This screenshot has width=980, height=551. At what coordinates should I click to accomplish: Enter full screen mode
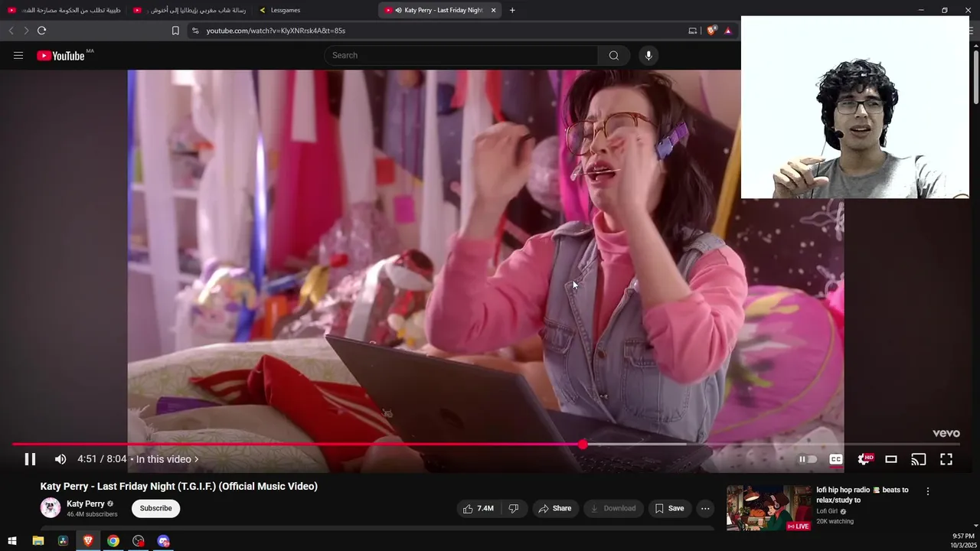point(946,459)
